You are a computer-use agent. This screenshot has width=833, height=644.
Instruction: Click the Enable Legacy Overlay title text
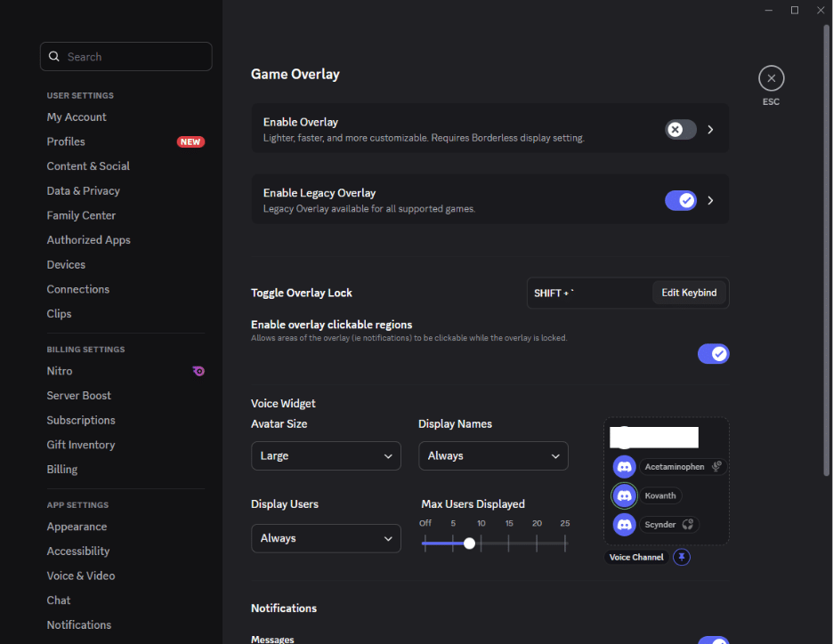click(x=319, y=193)
